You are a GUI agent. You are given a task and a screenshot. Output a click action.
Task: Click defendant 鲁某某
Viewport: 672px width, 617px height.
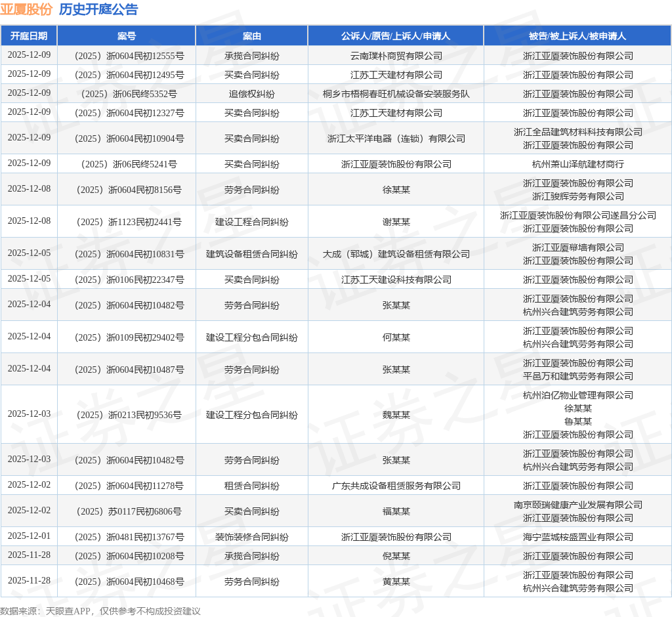pyautogui.click(x=577, y=421)
